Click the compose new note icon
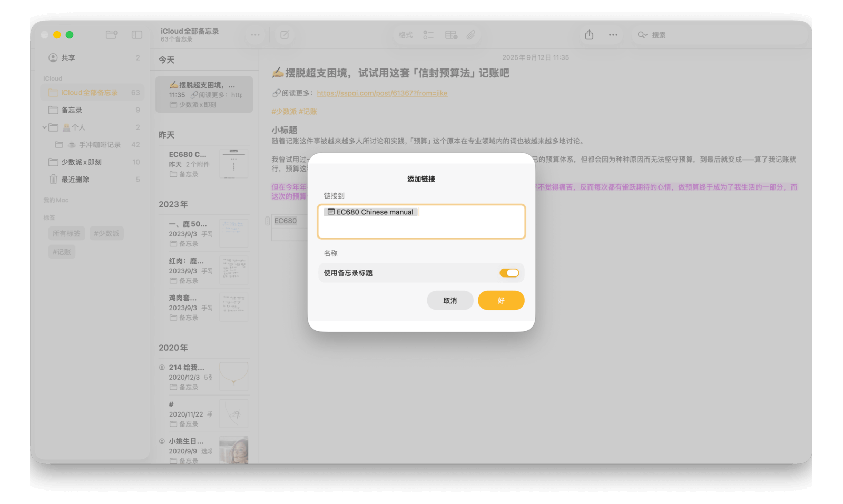 click(285, 35)
